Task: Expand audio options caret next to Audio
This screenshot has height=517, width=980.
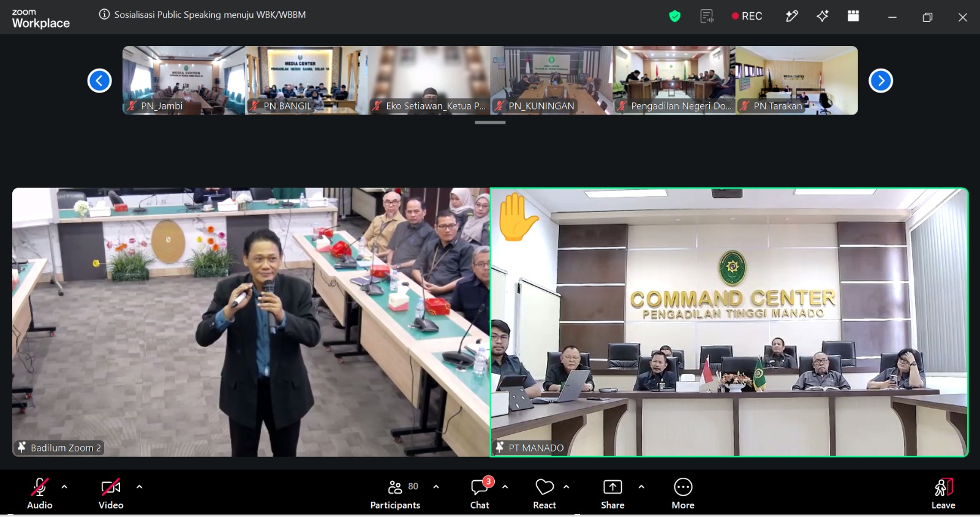Action: [x=64, y=487]
